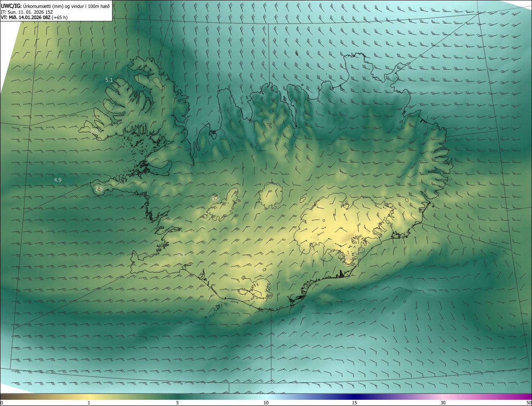Click the VT valid time line
Viewport: 532px width, 406px height.
coord(26,17)
